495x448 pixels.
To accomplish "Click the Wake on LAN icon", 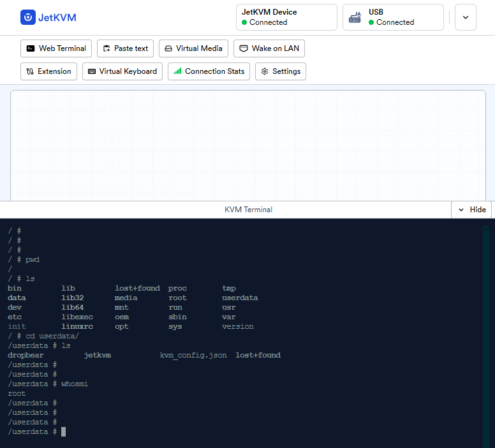I will point(244,48).
